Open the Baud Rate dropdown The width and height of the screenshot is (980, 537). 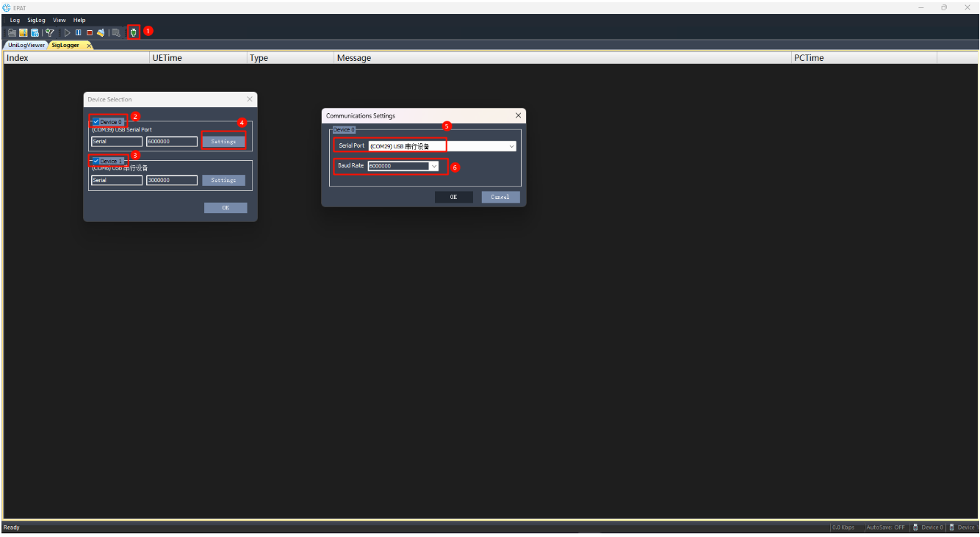pyautogui.click(x=434, y=166)
